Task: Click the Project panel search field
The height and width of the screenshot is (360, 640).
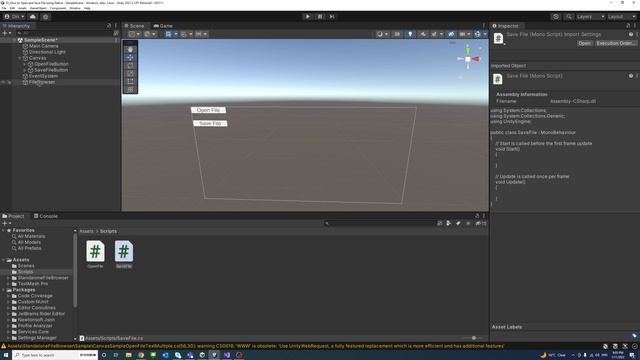Action: [380, 223]
